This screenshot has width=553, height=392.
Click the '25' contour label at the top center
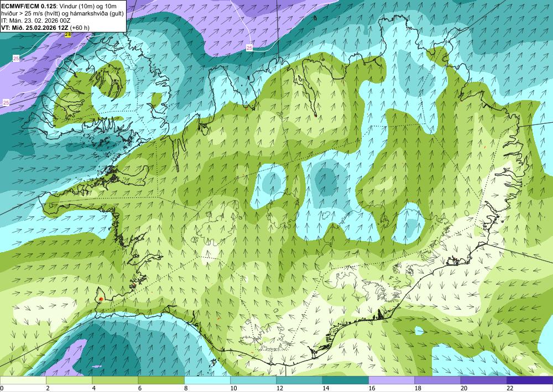[x=249, y=48]
